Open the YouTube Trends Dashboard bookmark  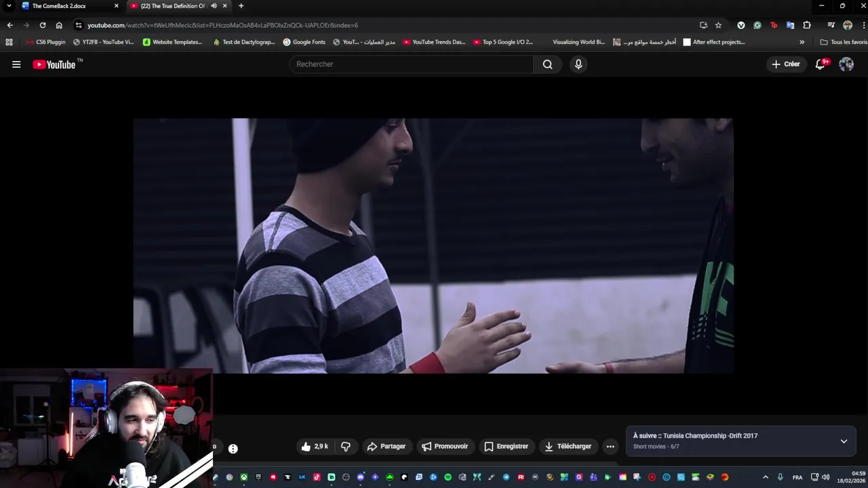[x=434, y=42]
